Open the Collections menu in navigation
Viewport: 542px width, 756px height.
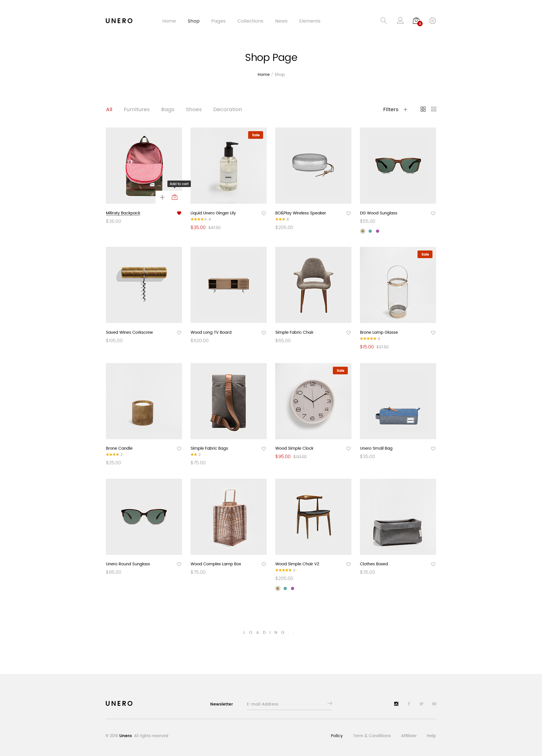pyautogui.click(x=250, y=21)
